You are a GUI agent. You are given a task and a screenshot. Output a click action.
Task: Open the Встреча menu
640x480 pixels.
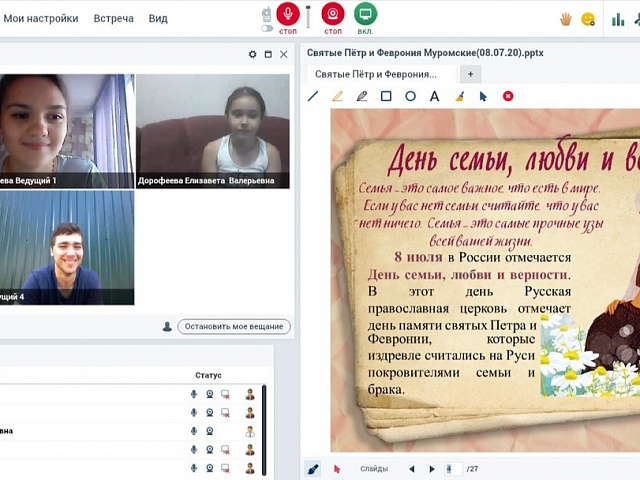click(x=113, y=18)
